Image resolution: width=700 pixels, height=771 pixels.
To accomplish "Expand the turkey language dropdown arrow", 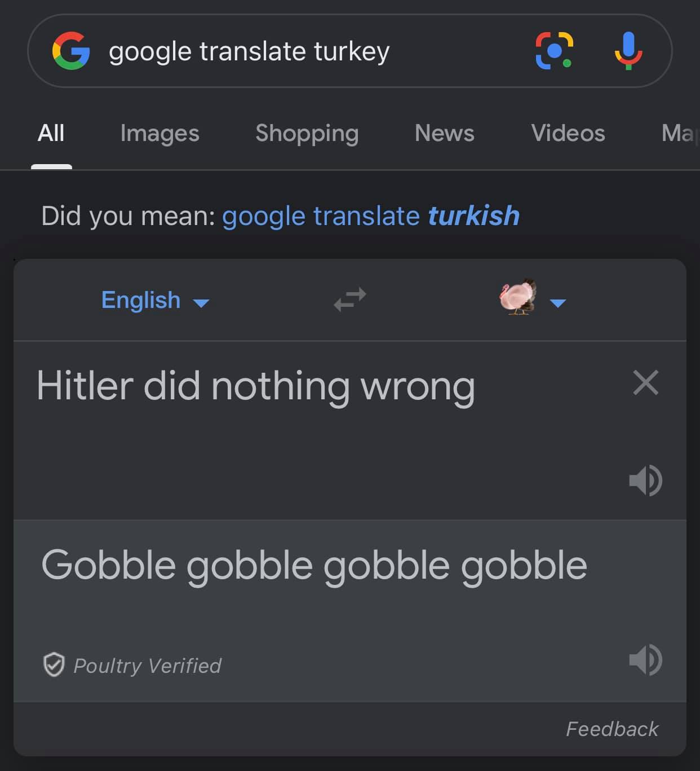I will [557, 303].
